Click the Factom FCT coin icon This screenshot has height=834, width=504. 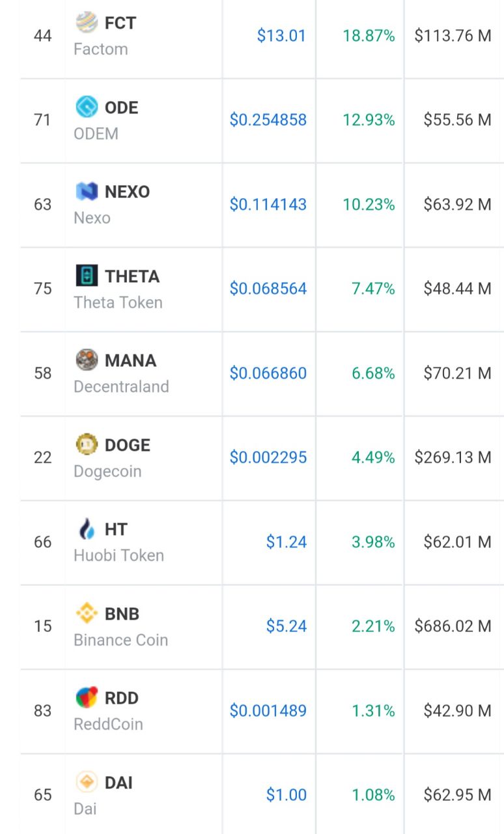click(87, 23)
